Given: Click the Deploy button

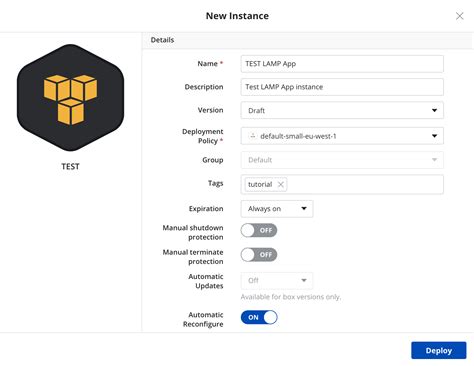Looking at the screenshot, I should (439, 350).
